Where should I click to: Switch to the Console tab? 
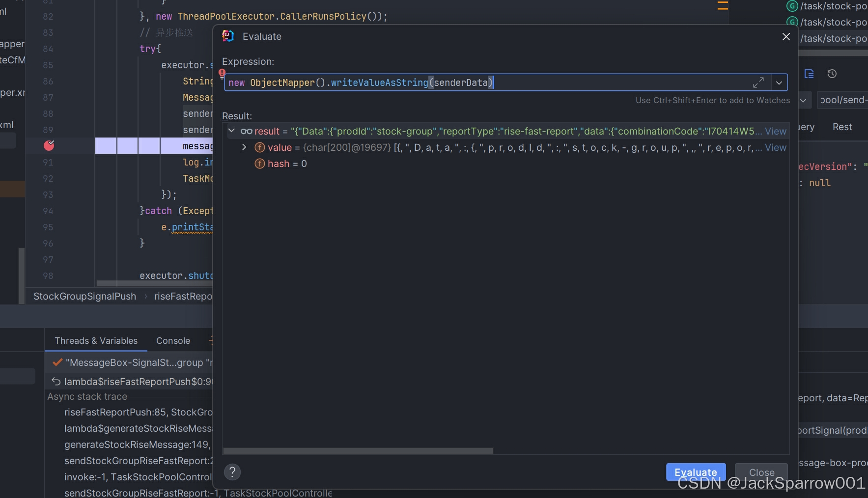[x=172, y=340]
